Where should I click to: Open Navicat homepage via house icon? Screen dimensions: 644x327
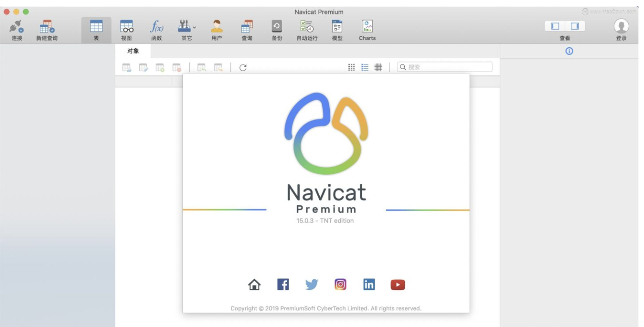pos(254,284)
